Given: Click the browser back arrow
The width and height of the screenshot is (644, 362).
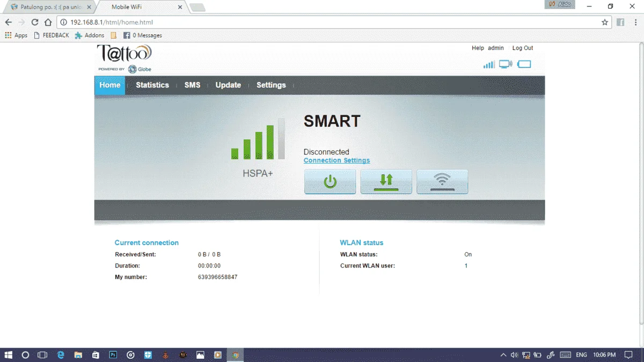Looking at the screenshot, I should (x=9, y=23).
